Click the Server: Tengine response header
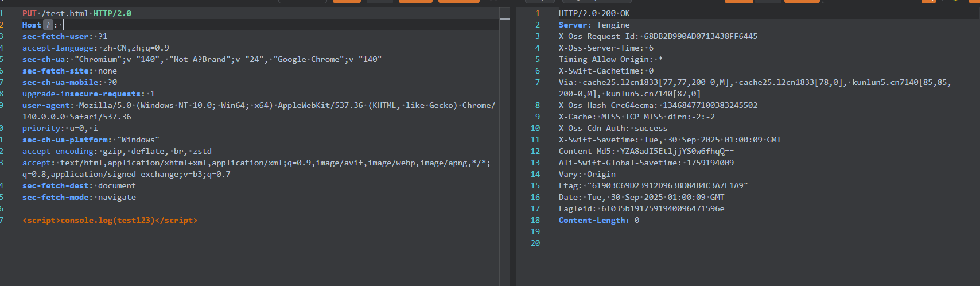980x286 pixels. click(594, 25)
